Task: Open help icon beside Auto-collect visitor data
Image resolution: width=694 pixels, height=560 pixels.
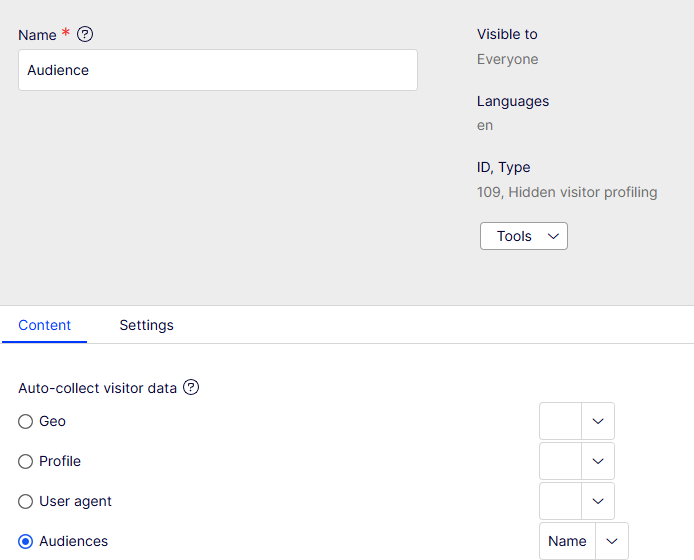Action: click(191, 387)
